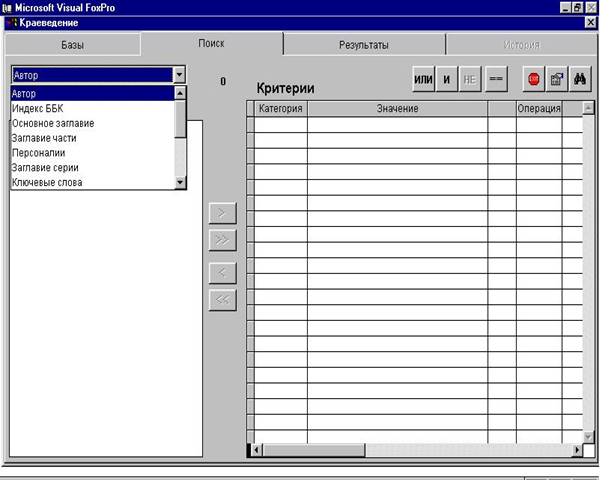Image resolution: width=613 pixels, height=480 pixels.
Task: Choose Ключевые слова in the dropdown list
Action: 46,182
